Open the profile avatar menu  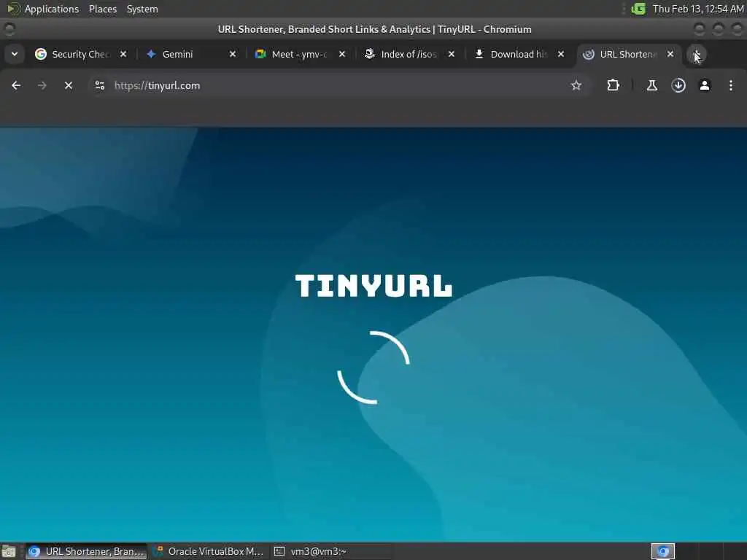[705, 85]
